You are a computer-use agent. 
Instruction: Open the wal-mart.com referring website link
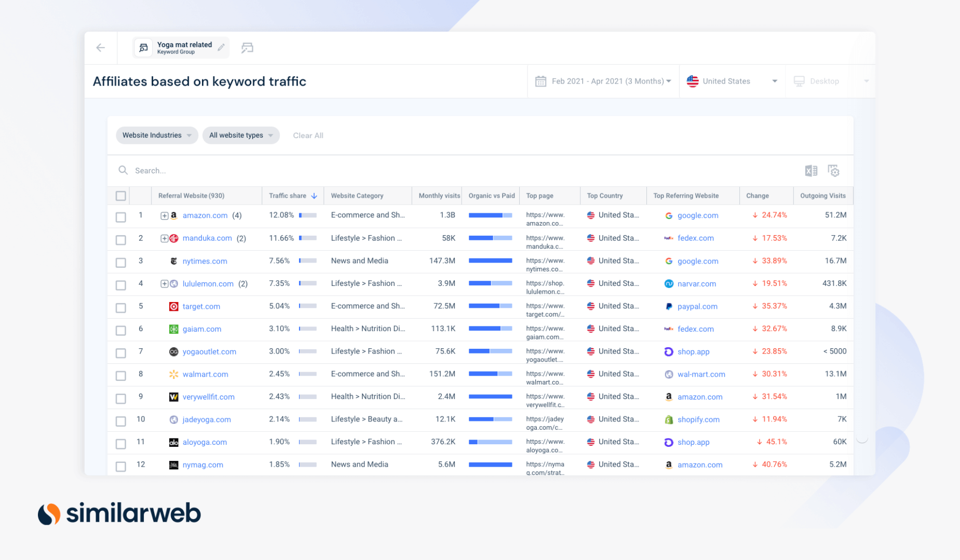[701, 374]
